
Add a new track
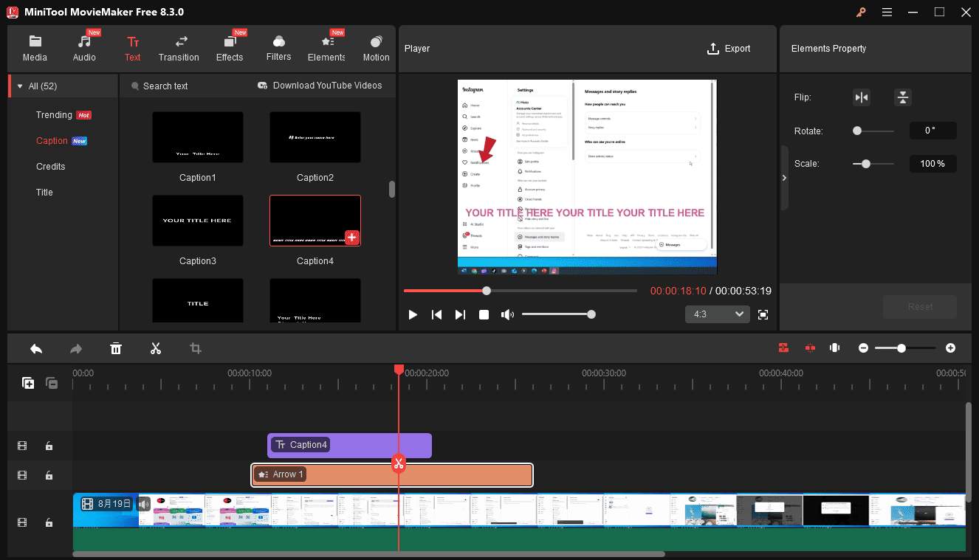[28, 383]
